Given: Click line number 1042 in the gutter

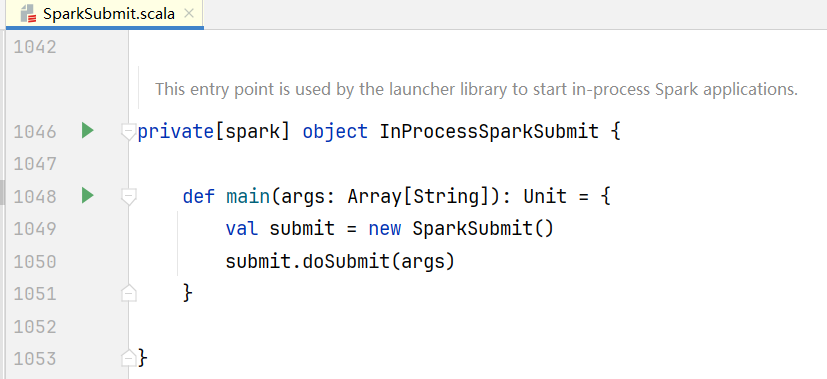Looking at the screenshot, I should click(35, 47).
